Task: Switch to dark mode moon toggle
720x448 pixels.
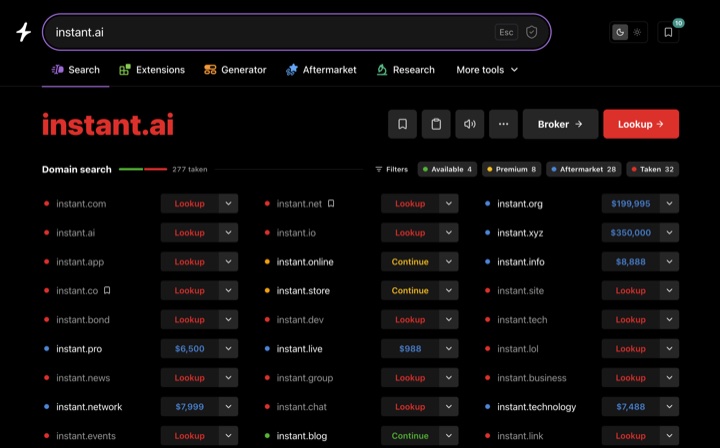Action: coord(620,32)
